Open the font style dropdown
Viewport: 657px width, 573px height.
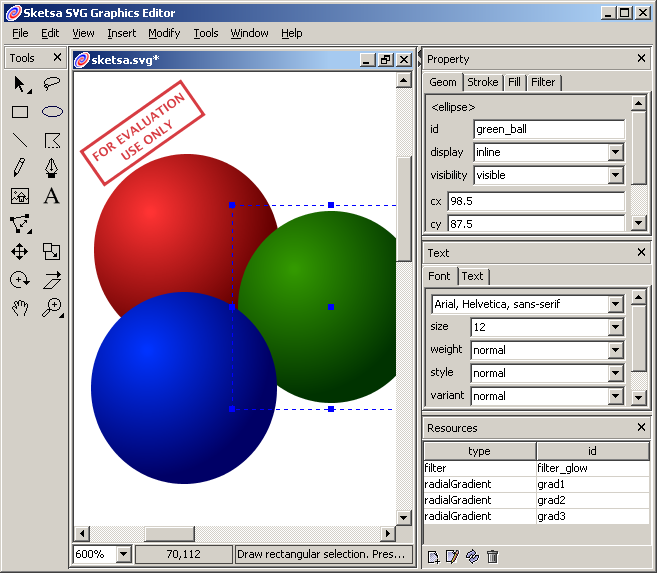[616, 373]
